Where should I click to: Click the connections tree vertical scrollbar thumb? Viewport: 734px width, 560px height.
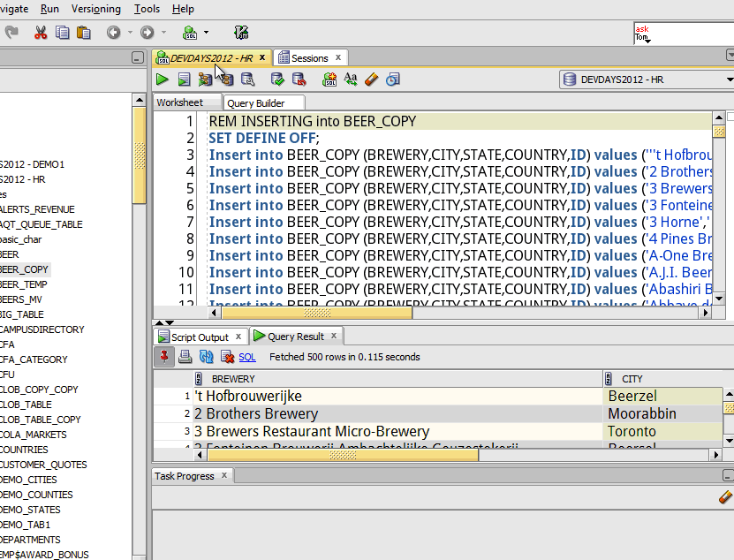(x=140, y=155)
